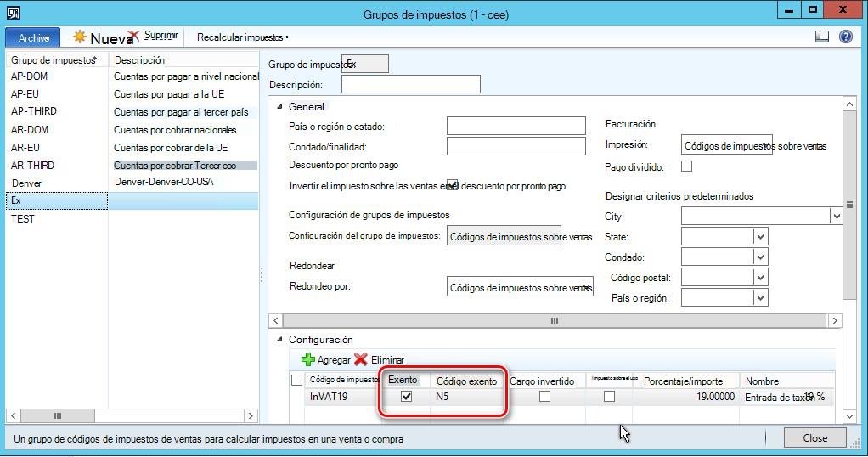
Task: Click description 'Cuentas por pagar a la UE'
Action: pos(169,94)
